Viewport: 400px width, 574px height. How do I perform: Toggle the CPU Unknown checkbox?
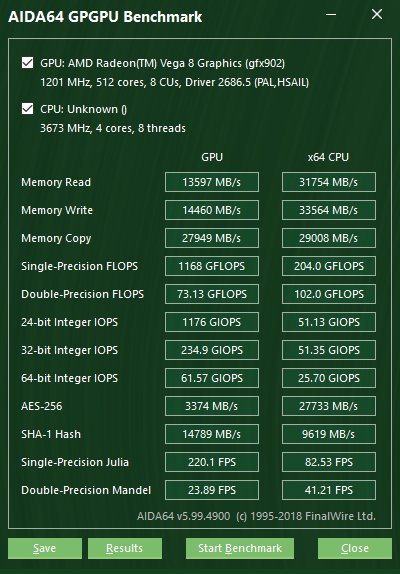27,109
